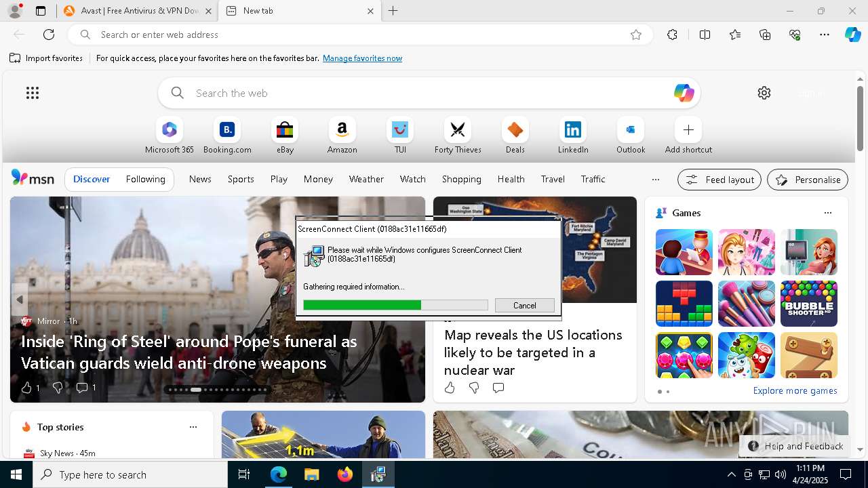The width and height of the screenshot is (868, 488).
Task: Open Outlook shortcut tile
Action: pyautogui.click(x=631, y=136)
